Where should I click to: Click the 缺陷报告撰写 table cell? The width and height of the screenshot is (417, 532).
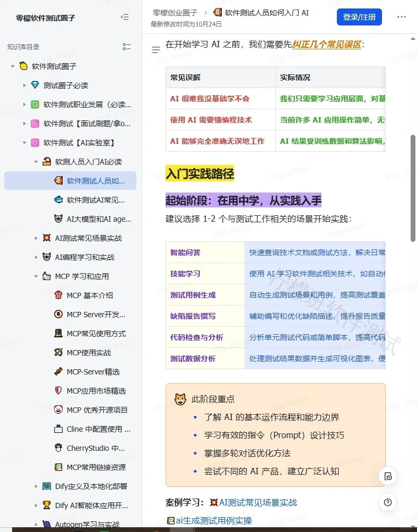[x=205, y=316]
